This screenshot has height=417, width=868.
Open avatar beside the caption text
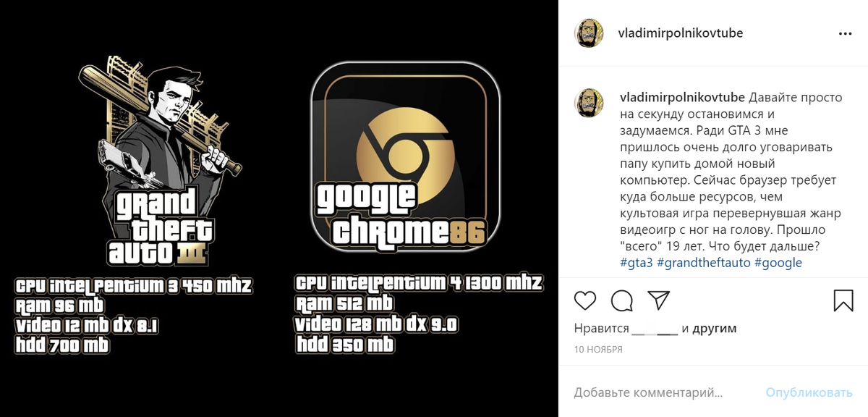(x=589, y=102)
